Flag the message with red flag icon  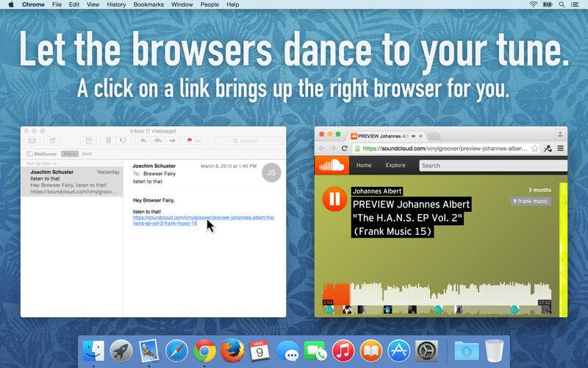coord(190,141)
